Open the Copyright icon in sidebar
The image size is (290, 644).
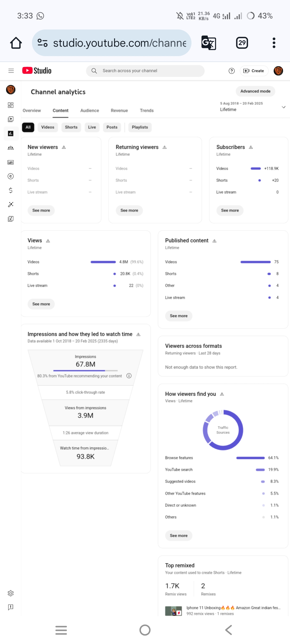[11, 176]
